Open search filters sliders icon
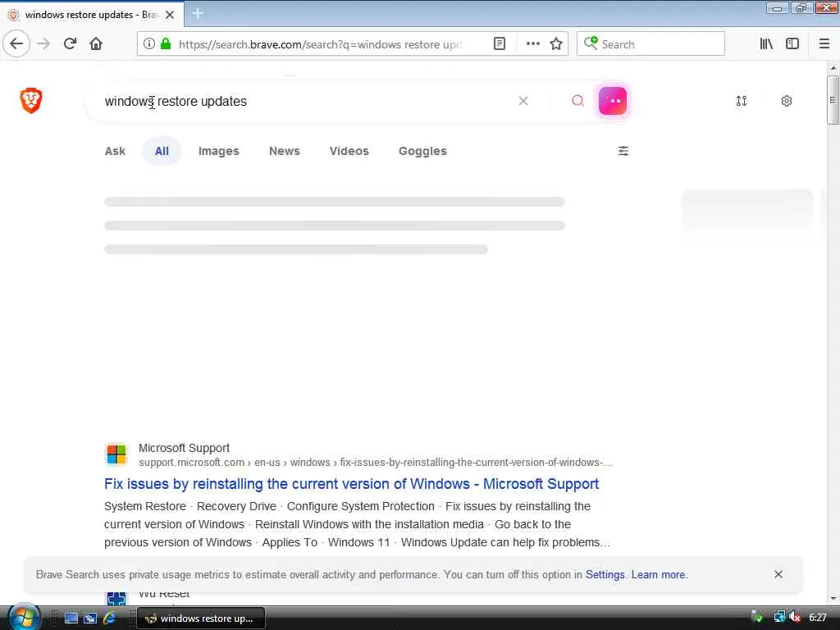Viewport: 840px width, 630px height. pos(623,151)
